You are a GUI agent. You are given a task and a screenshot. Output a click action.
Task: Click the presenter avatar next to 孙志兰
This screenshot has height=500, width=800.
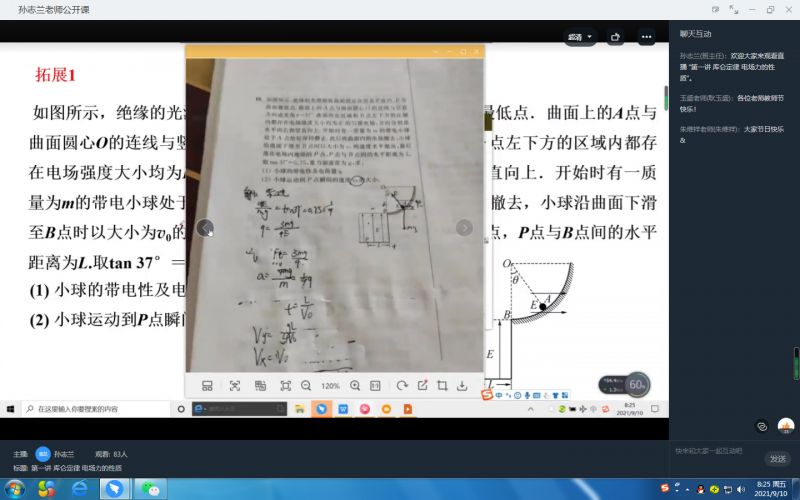click(43, 454)
